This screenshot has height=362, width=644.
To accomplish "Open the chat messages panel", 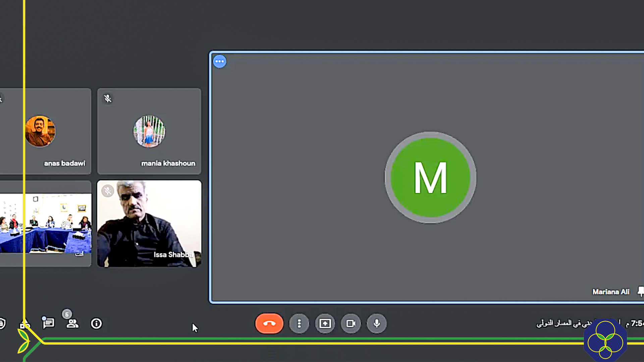I will [x=48, y=323].
